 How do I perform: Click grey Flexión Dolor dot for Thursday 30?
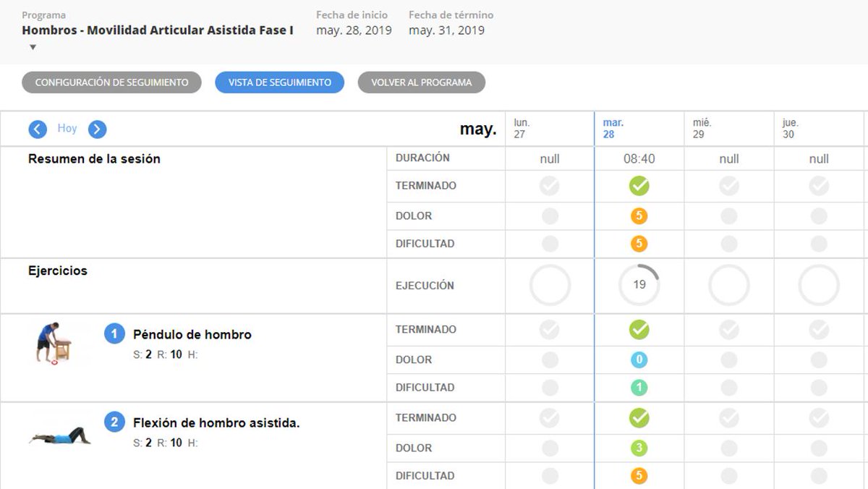click(819, 448)
